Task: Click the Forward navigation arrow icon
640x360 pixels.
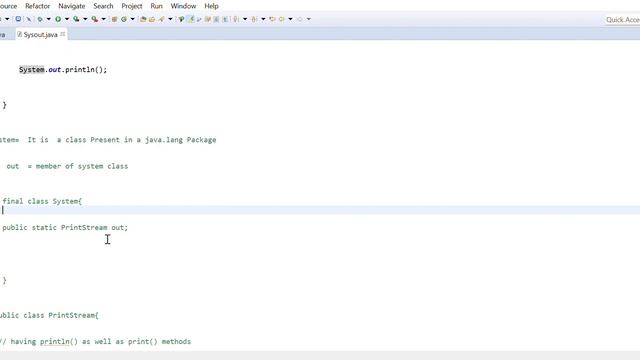Action: pyautogui.click(x=300, y=19)
